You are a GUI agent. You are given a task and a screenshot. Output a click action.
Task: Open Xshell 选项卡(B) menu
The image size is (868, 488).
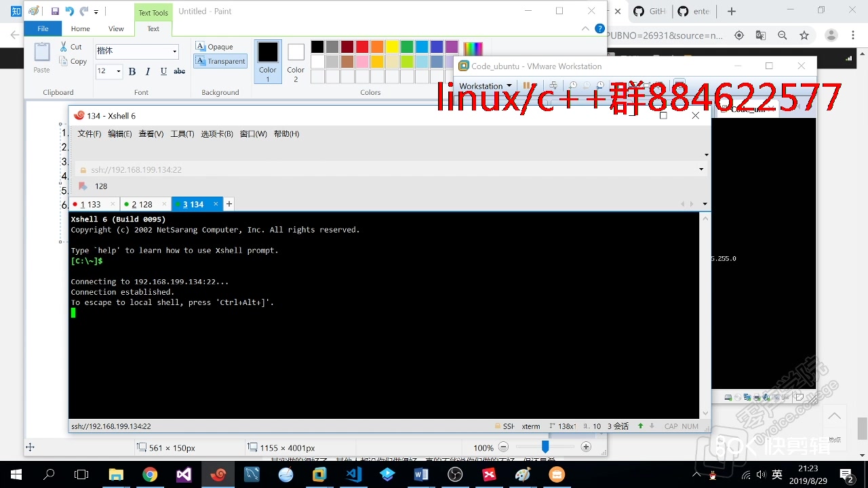pos(217,134)
